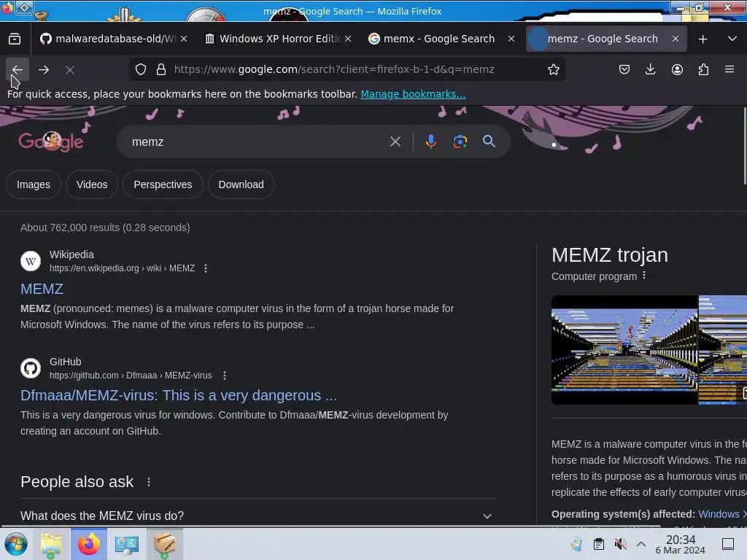Start Google voice search with the microphone
Viewport: 747px width, 560px height.
point(430,141)
